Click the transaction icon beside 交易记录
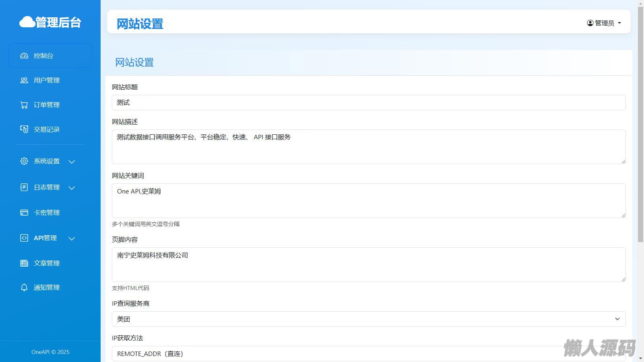Viewport: 644px width, 362px height. click(24, 130)
